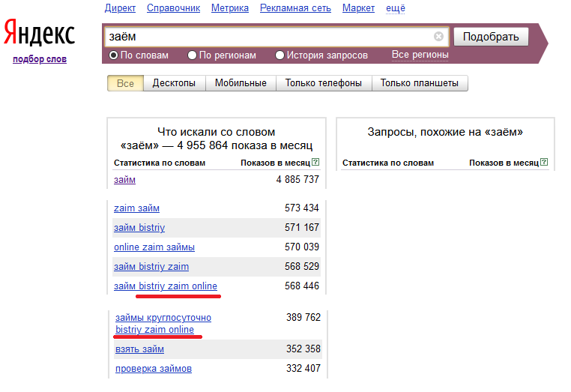Open 'займы круглосуточно bistriy zaim online' link

click(x=163, y=324)
